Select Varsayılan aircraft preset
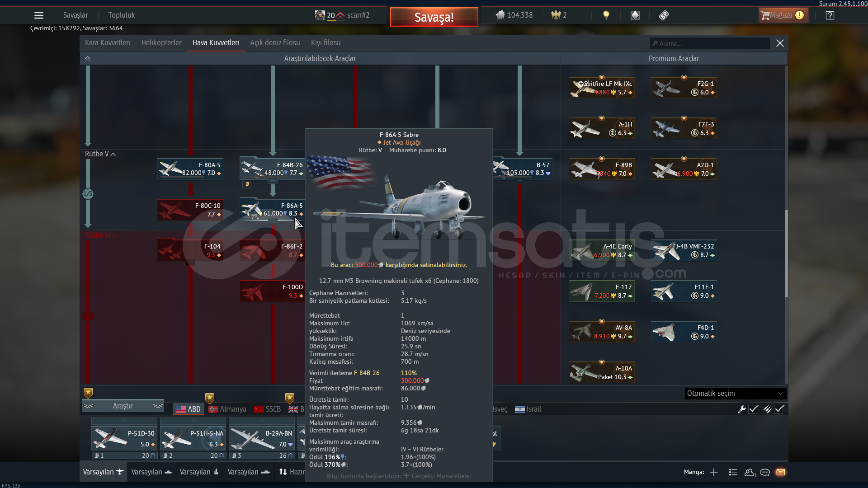The width and height of the screenshot is (868, 488). tap(104, 472)
